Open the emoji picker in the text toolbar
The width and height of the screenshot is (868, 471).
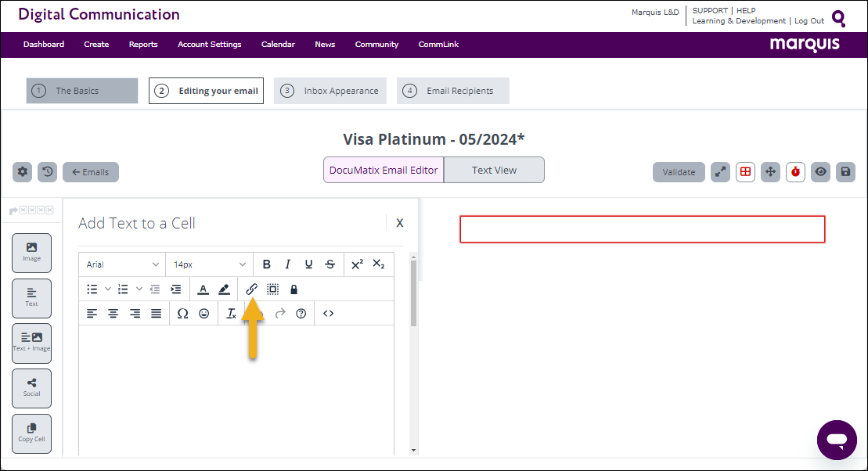[x=204, y=314]
